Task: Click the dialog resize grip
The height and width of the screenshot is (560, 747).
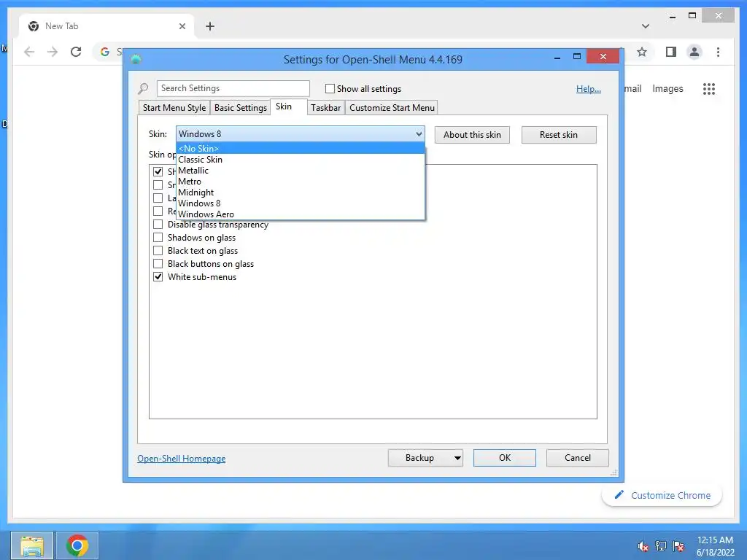Action: (x=614, y=472)
